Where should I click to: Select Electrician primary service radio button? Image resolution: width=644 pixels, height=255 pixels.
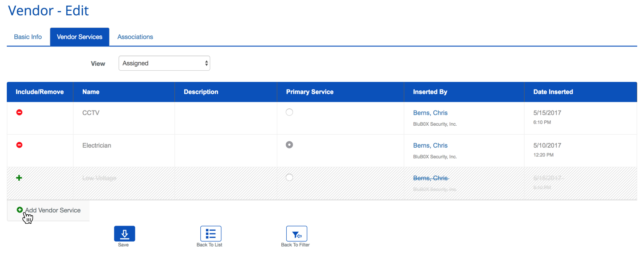pyautogui.click(x=289, y=145)
